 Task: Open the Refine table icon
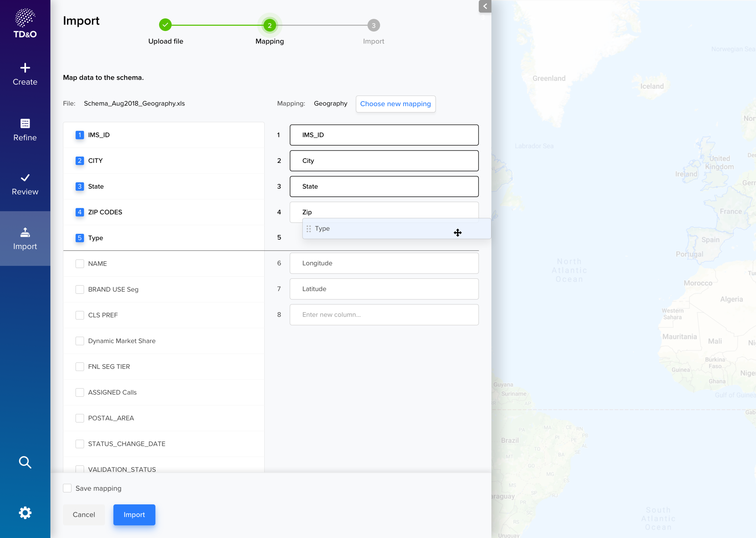pos(25,123)
